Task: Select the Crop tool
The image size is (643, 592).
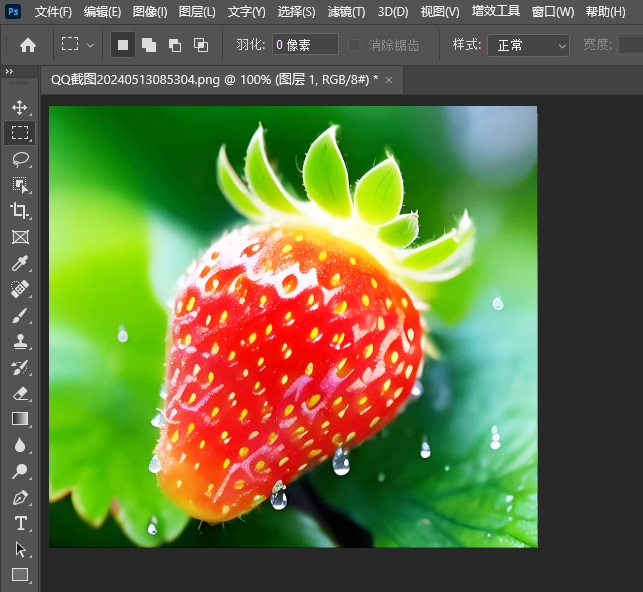Action: [20, 211]
